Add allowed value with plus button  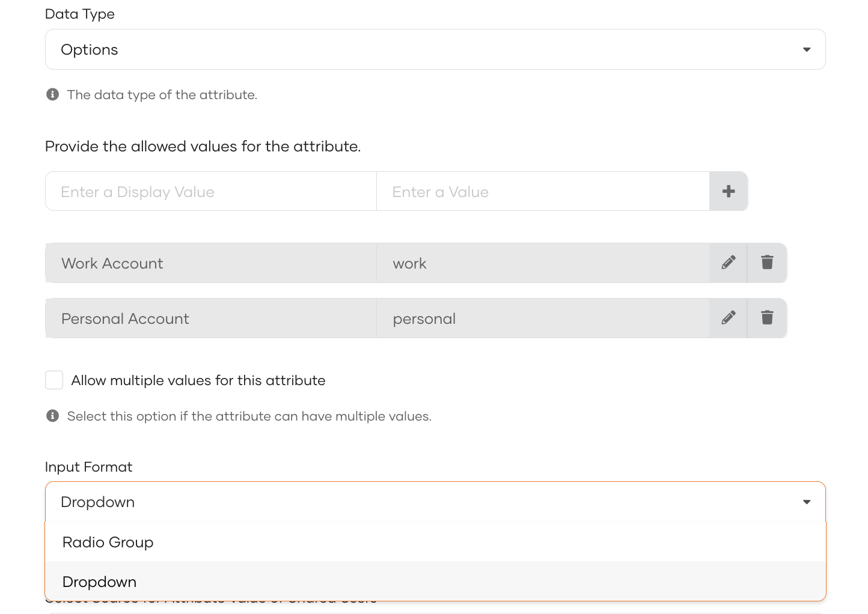[729, 192]
